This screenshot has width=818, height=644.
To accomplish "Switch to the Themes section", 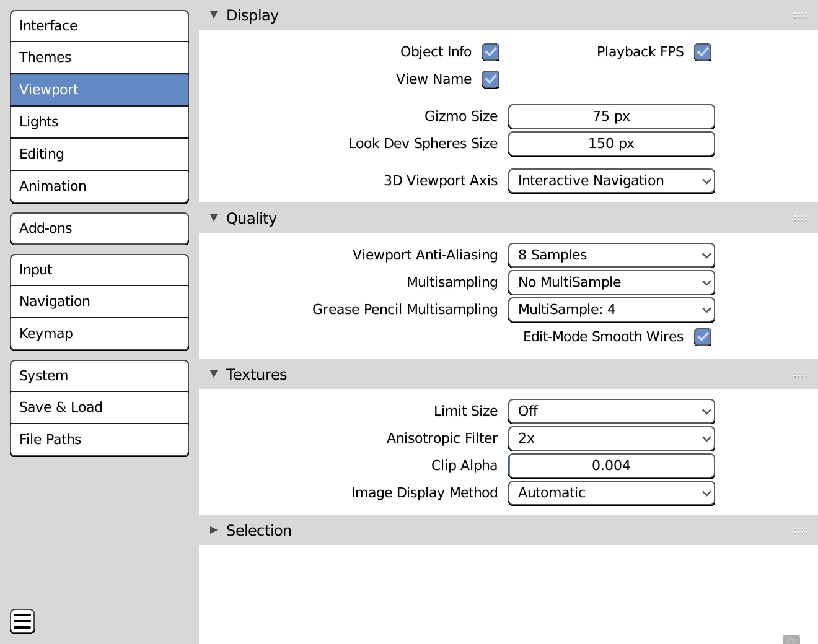I will (99, 58).
